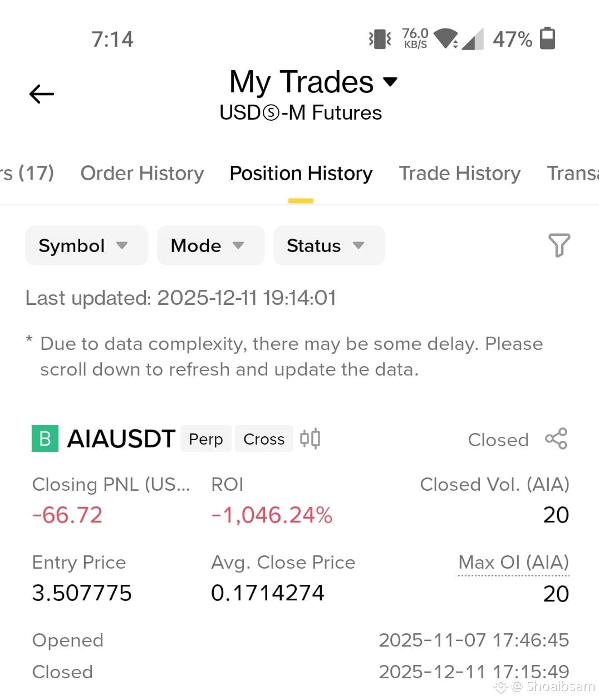Tap the green B badge icon
This screenshot has width=599, height=700.
(45, 438)
